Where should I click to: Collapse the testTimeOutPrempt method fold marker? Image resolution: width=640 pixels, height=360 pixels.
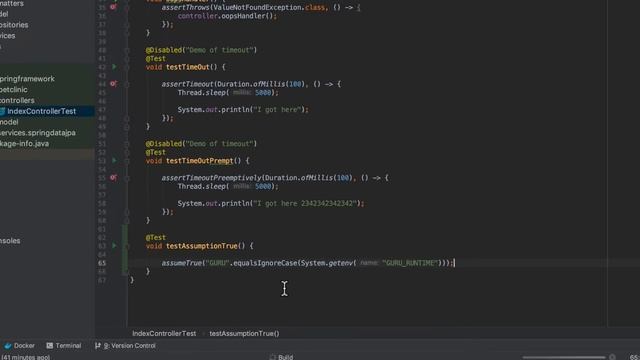(x=127, y=161)
